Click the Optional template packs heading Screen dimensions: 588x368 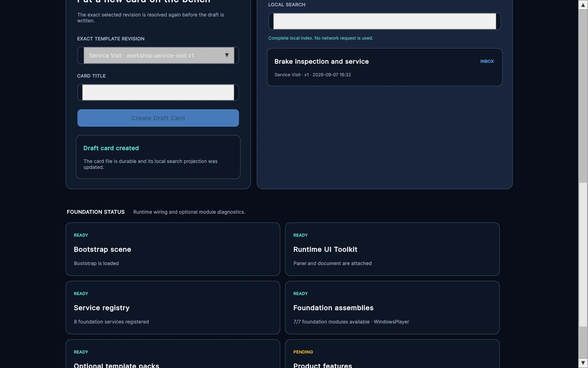[116, 365]
